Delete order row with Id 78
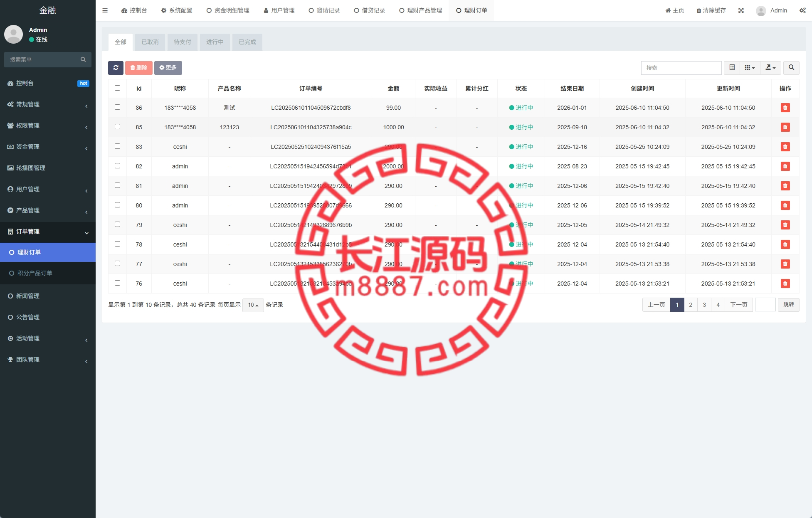 [785, 244]
